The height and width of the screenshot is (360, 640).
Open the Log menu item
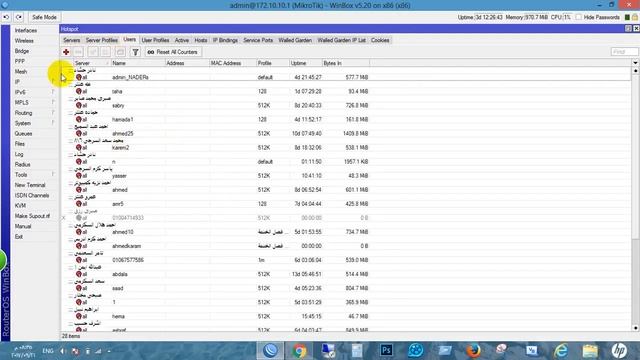[19, 154]
